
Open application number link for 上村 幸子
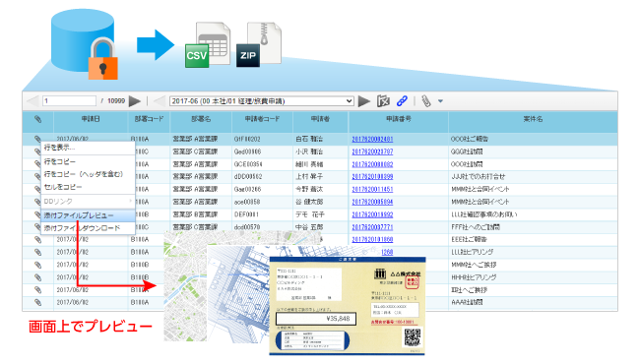(372, 177)
